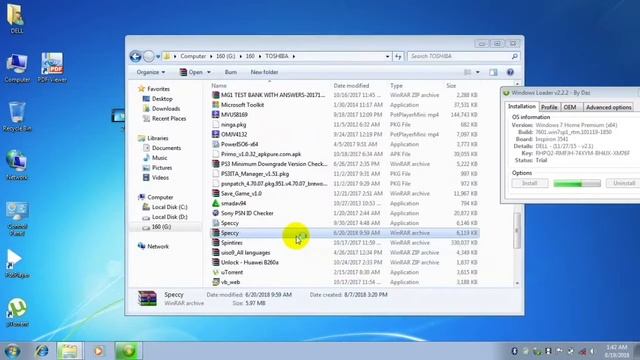Open media player taskbar icon
The height and width of the screenshot is (360, 640).
[x=98, y=351]
